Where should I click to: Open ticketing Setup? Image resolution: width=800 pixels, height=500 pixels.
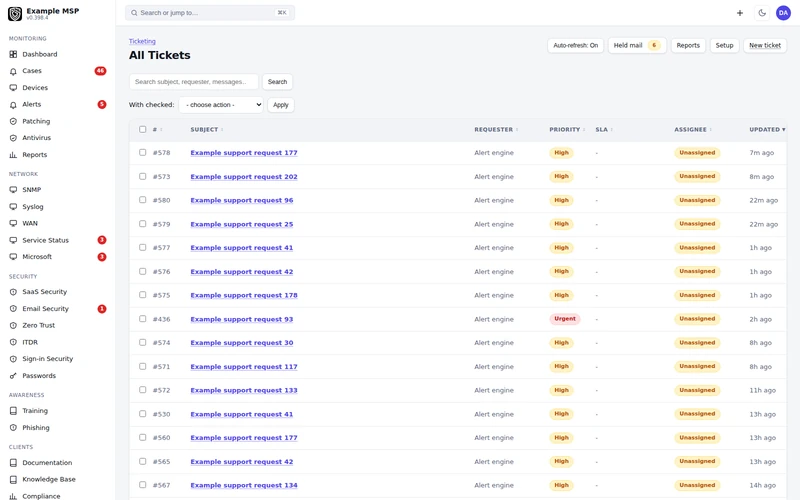coord(724,45)
